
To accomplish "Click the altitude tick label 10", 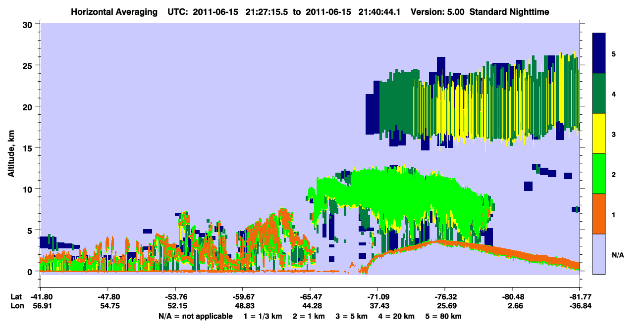I will click(x=29, y=189).
